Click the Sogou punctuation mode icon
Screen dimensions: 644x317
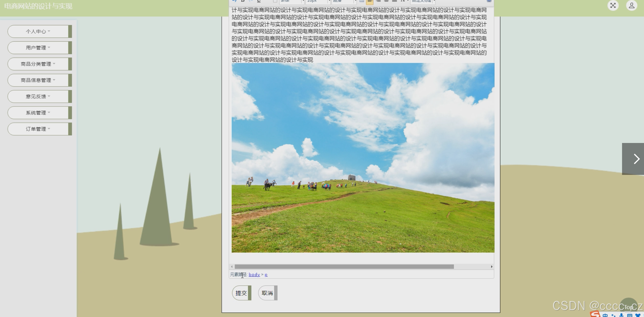(x=613, y=315)
